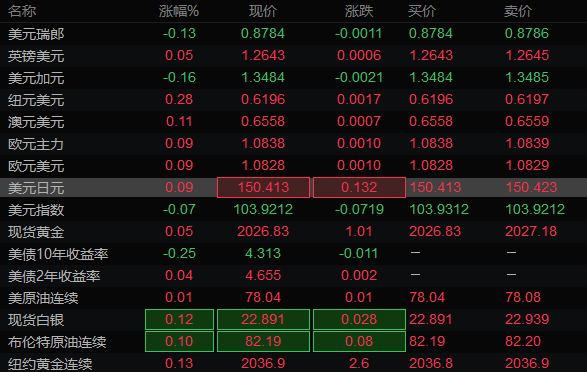The width and height of the screenshot is (587, 372).
Task: Click the 卖价 column header
Action: (x=518, y=11)
